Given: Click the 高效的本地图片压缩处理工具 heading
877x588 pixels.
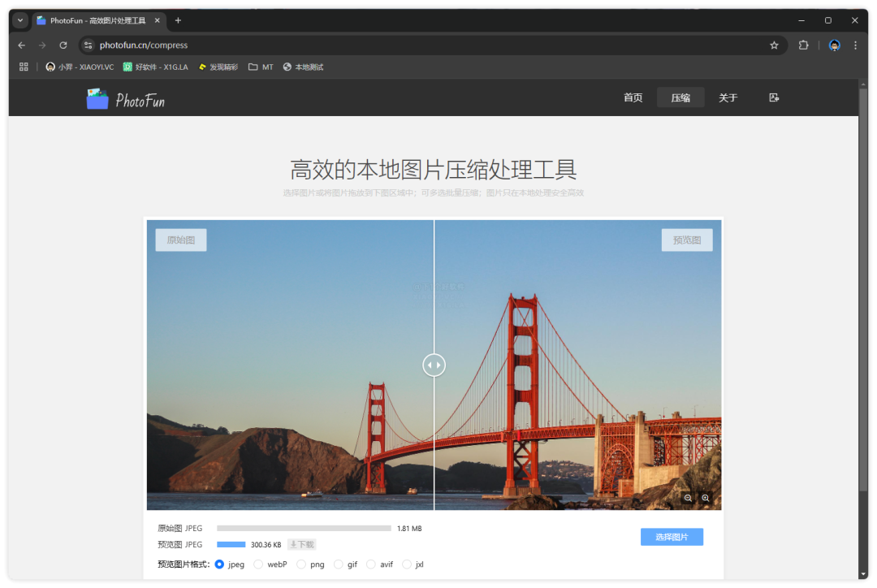Looking at the screenshot, I should point(434,170).
